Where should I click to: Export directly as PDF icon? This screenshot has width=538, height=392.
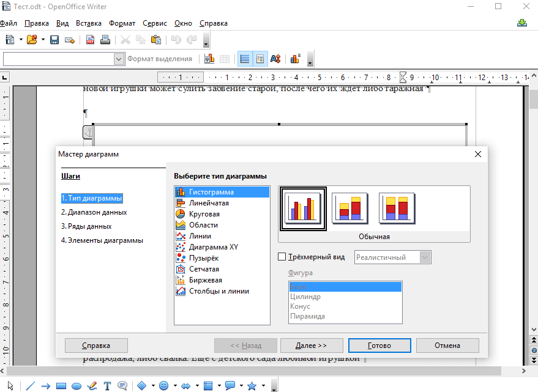[90, 40]
